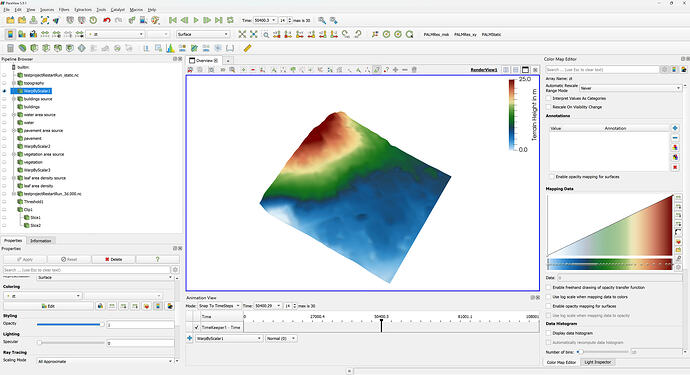Viewport: 690px width, 375px height.
Task: Click the Undo red arrow icon
Action: [106, 20]
